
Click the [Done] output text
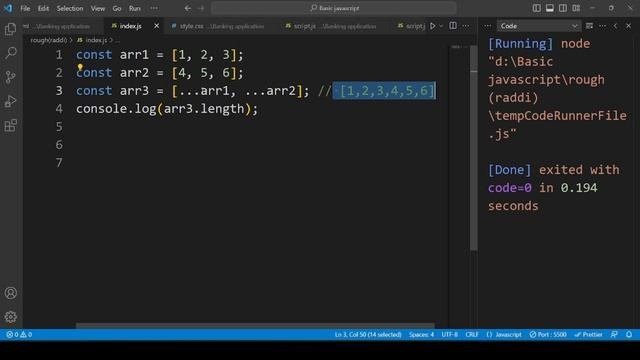510,170
